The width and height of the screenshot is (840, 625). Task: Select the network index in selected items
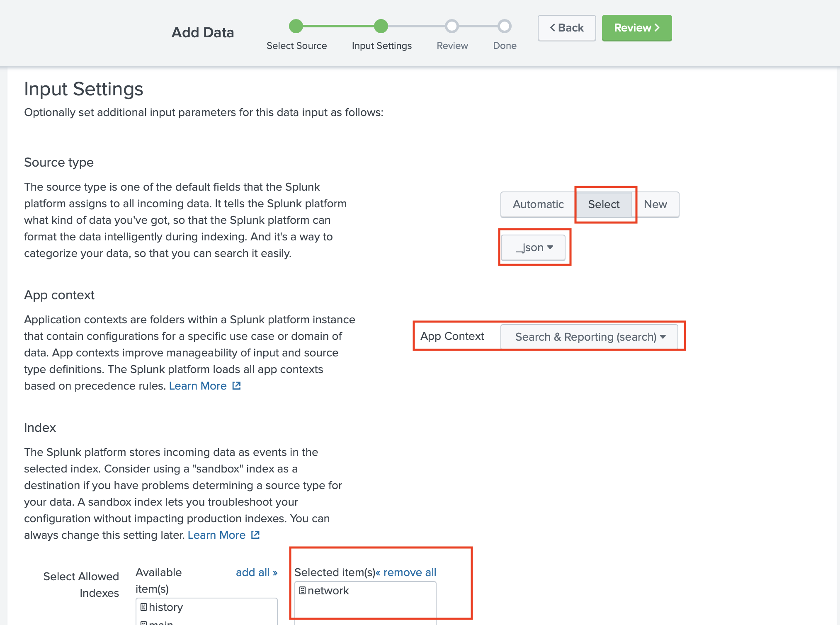pos(328,591)
